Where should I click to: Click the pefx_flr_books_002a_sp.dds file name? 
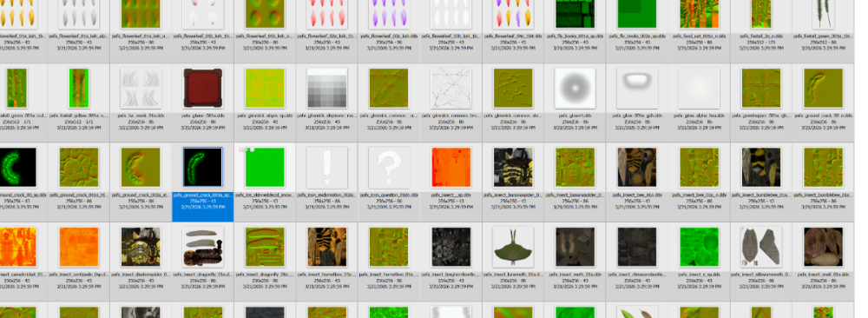[636, 36]
